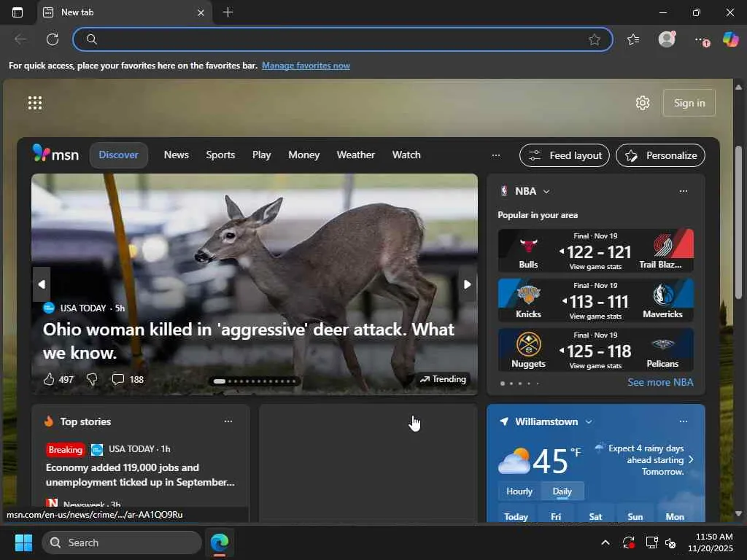This screenshot has width=747, height=560.
Task: Open the News tab
Action: (177, 155)
